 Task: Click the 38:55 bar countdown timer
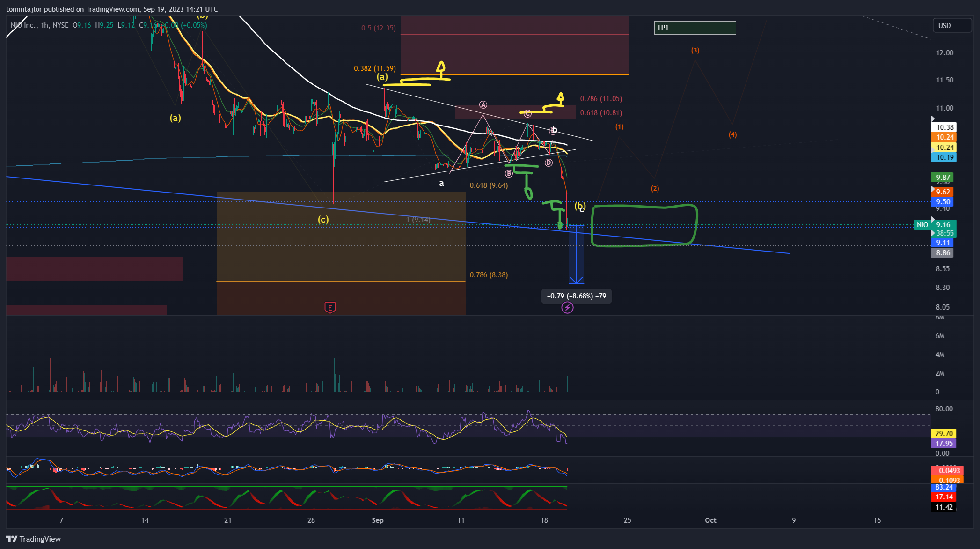point(944,233)
